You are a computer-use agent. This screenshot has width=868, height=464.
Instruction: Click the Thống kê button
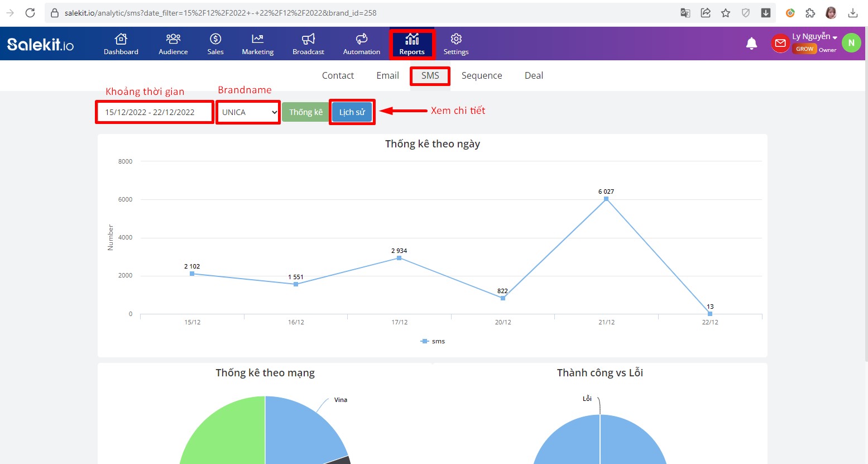tap(306, 112)
